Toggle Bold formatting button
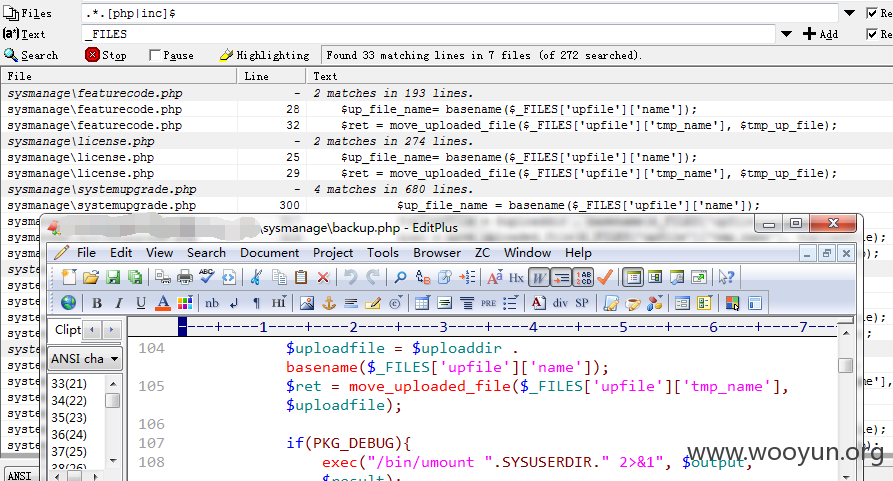The image size is (893, 481). [97, 303]
